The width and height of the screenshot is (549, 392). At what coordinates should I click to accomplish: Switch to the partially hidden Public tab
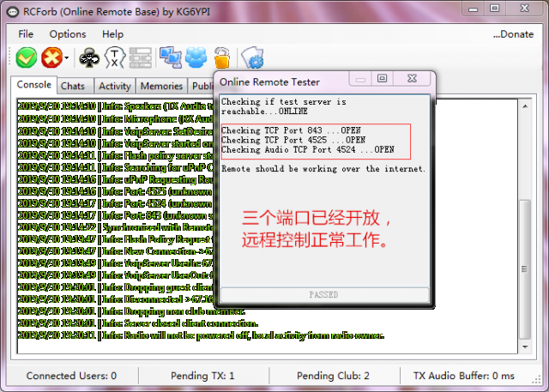(202, 86)
